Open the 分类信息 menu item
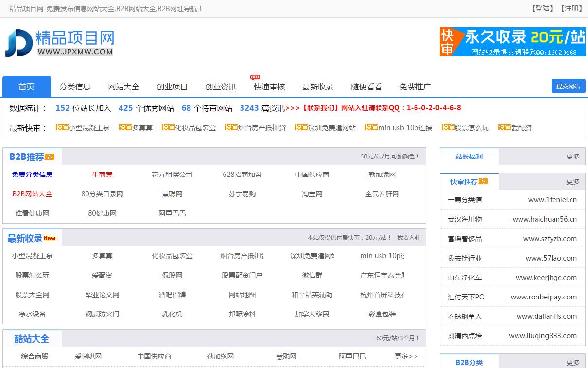The height and width of the screenshot is (368, 588). pos(75,87)
